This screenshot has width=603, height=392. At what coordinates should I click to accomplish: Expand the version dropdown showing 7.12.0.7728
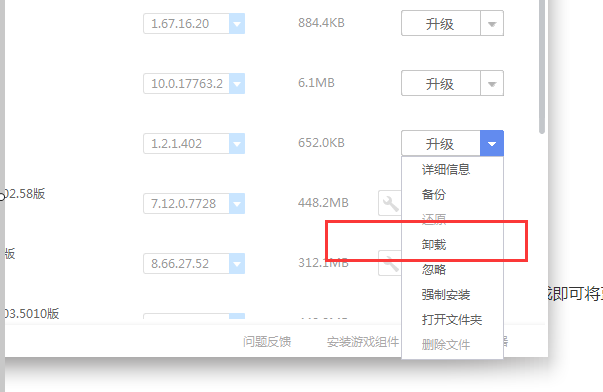click(237, 204)
